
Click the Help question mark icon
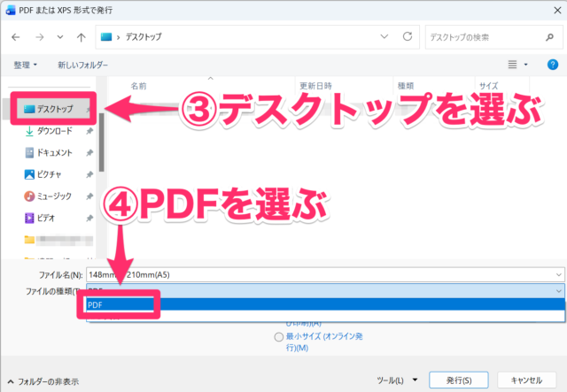[x=550, y=65]
